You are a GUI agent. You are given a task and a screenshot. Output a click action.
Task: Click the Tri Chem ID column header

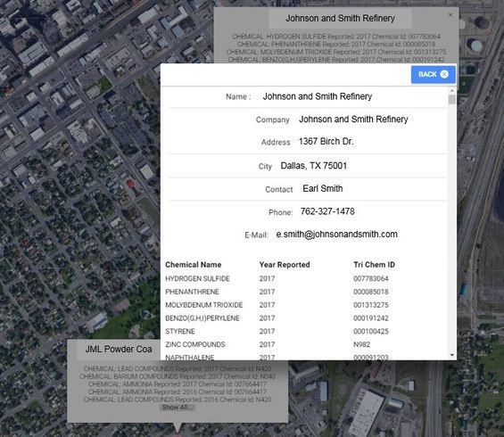click(x=374, y=265)
